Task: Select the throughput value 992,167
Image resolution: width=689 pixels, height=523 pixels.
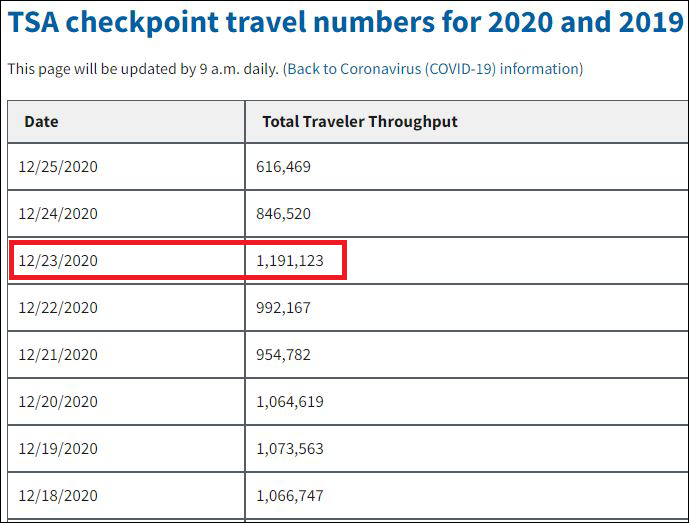Action: pyautogui.click(x=284, y=308)
